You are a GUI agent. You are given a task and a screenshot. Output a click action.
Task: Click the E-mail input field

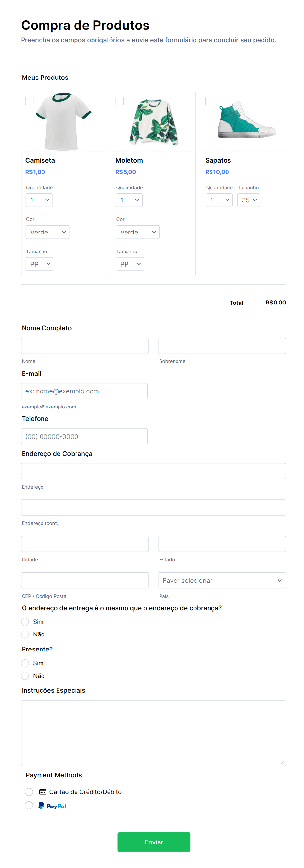(x=84, y=391)
